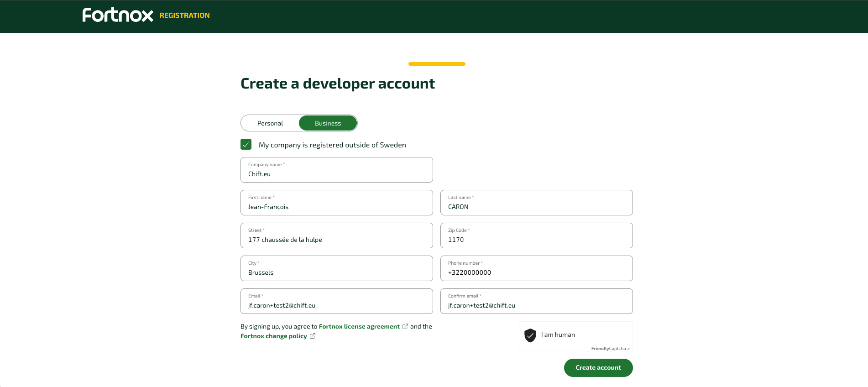Screen dimensions: 868x387
Task: Focus the Street field
Action: [337, 235]
